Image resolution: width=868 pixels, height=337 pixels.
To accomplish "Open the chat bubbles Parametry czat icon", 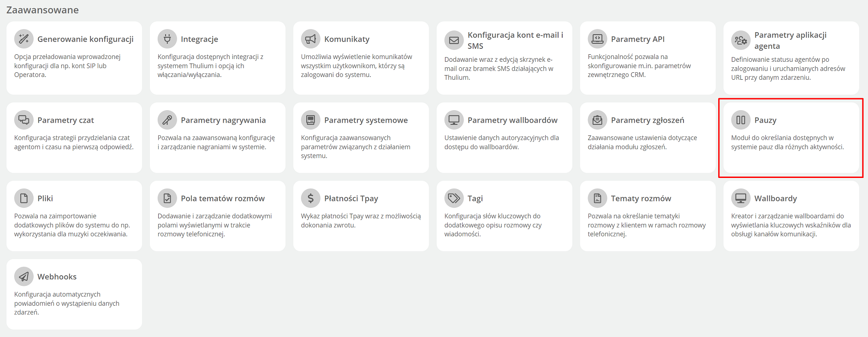I will click(x=24, y=120).
